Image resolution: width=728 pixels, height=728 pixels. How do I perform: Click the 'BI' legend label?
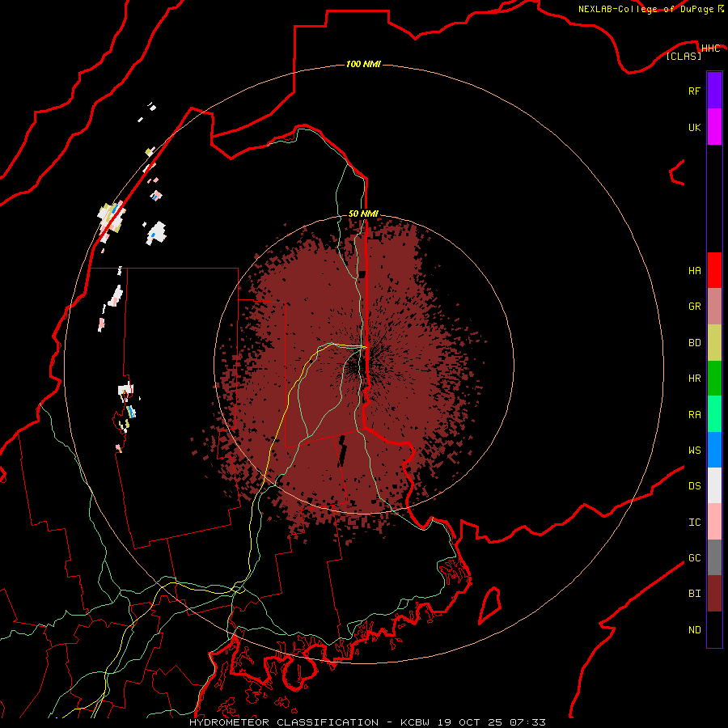pyautogui.click(x=694, y=594)
